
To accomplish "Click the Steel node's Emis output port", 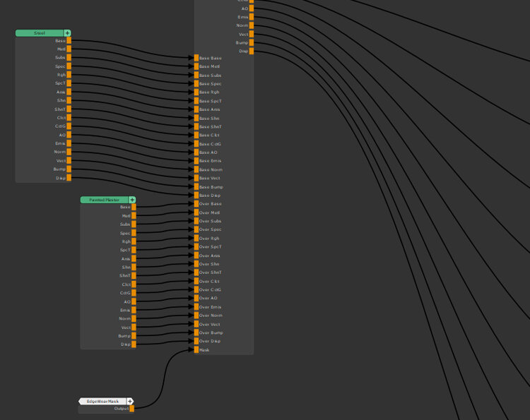I will click(x=69, y=143).
